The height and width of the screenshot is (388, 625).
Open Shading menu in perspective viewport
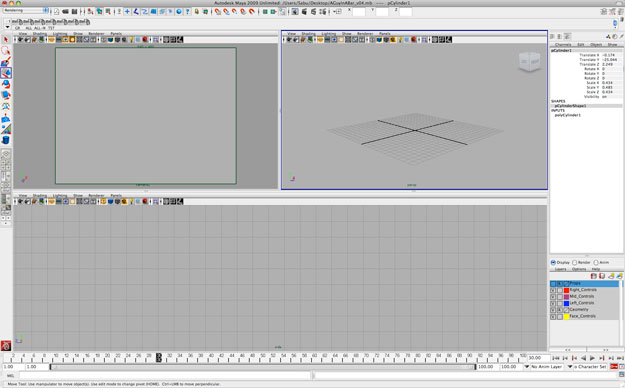click(x=308, y=34)
